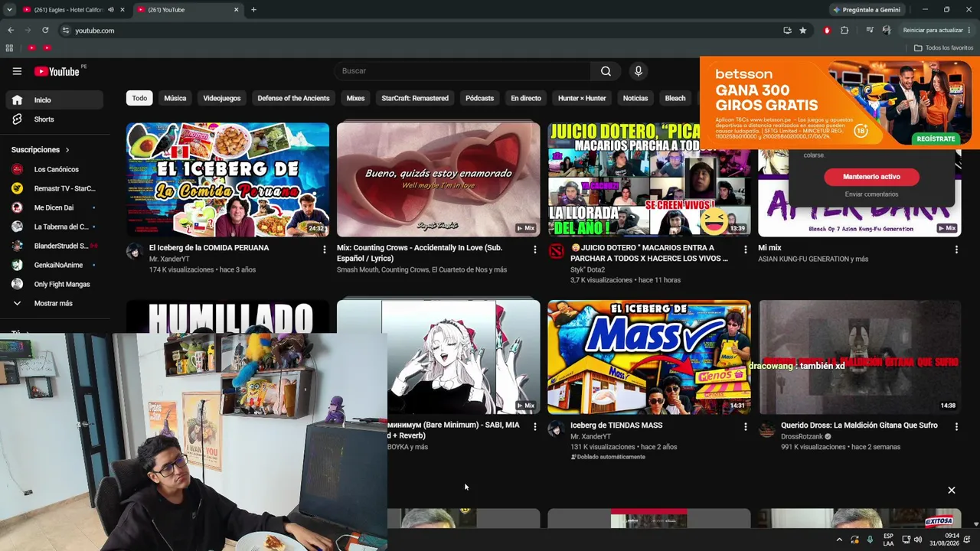Bookmark this page with the star
Viewport: 980px width, 551px height.
[x=802, y=31]
